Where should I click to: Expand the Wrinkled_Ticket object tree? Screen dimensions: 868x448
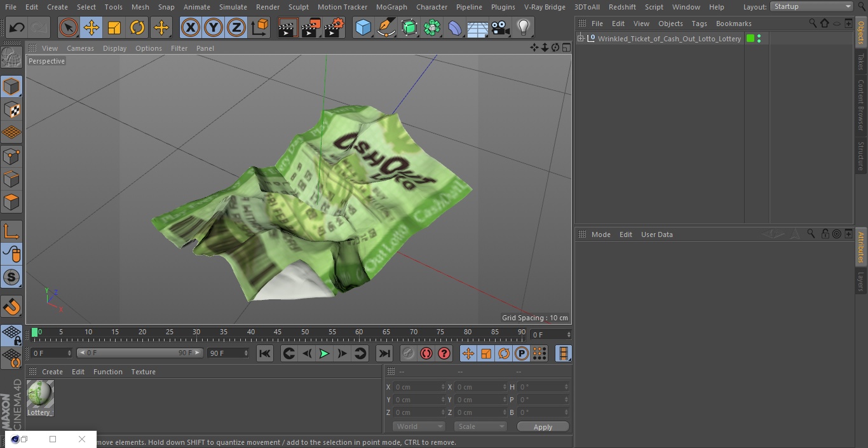tap(580, 39)
